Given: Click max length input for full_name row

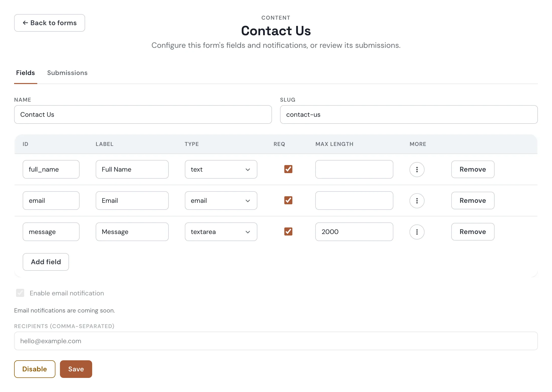Looking at the screenshot, I should point(354,169).
